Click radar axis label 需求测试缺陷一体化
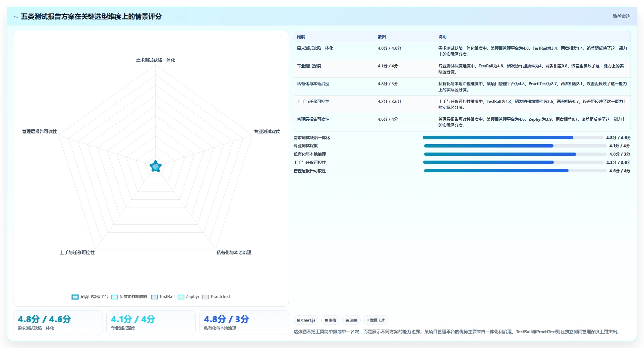This screenshot has height=348, width=644. coord(156,60)
